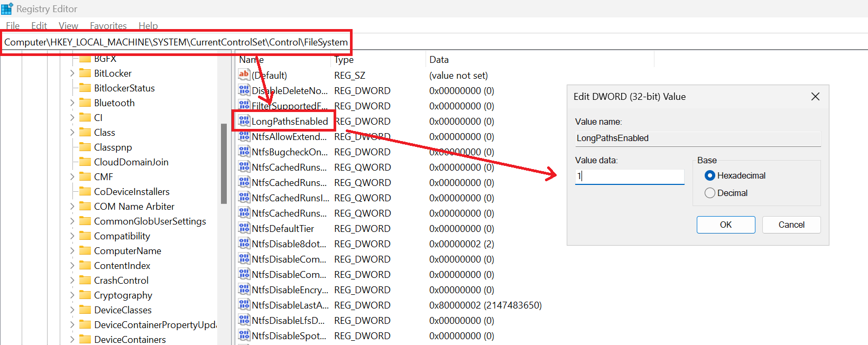868x345 pixels.
Task: Click the icon beside NtfsDefaultTier value
Action: [x=244, y=228]
